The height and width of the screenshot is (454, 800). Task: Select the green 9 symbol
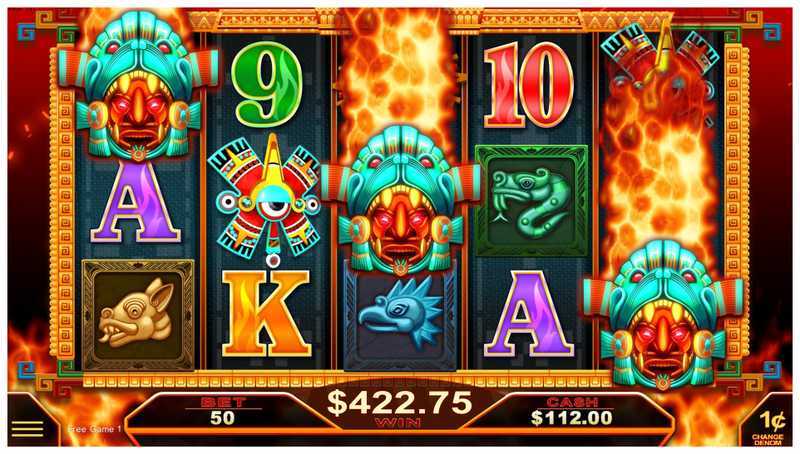click(267, 84)
